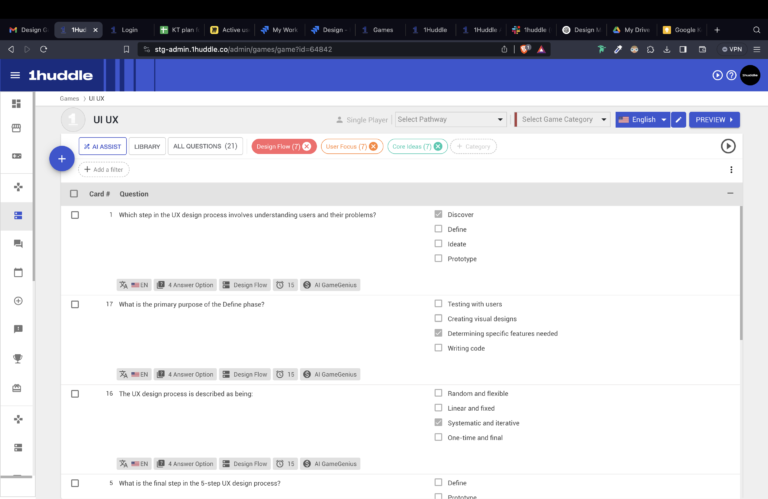Select the checkbox for card 1
The height and width of the screenshot is (499, 768).
click(x=75, y=215)
